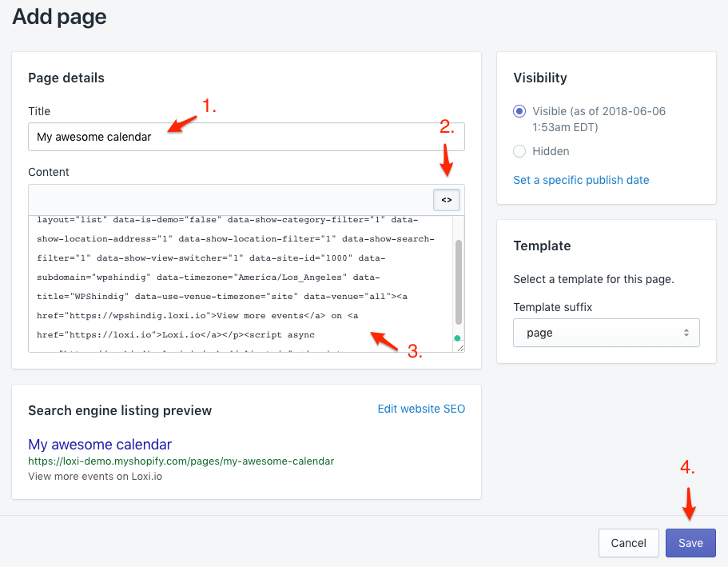Open My awesome calendar preview link
The height and width of the screenshot is (567, 728).
pos(100,445)
